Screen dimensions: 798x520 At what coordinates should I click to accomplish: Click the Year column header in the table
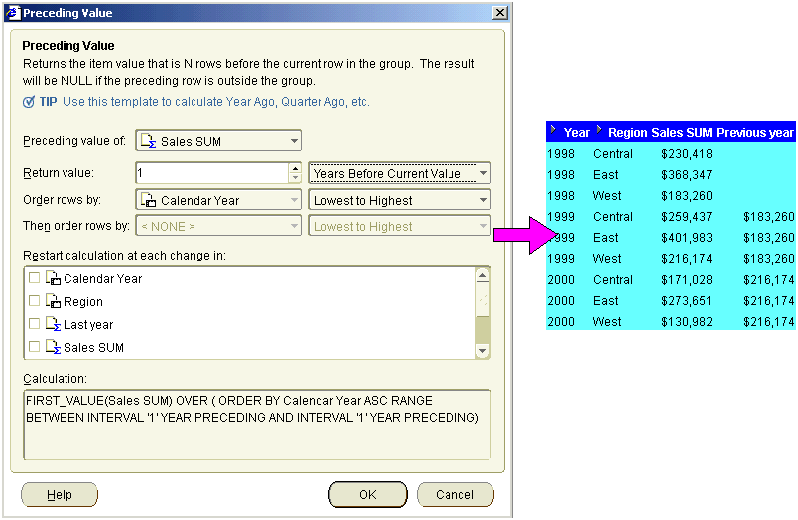pos(576,133)
